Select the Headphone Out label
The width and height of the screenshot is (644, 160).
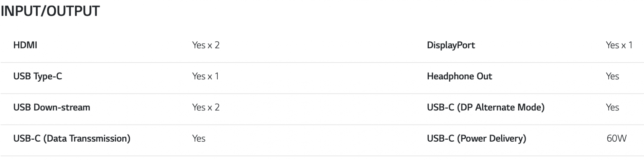click(x=459, y=76)
